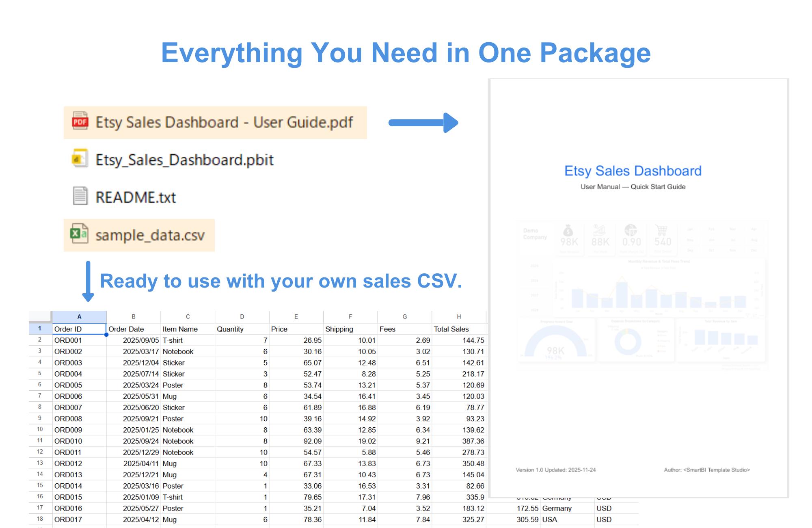
Task: Click the heading 'Everything You Need in One Package'
Action: point(406,53)
